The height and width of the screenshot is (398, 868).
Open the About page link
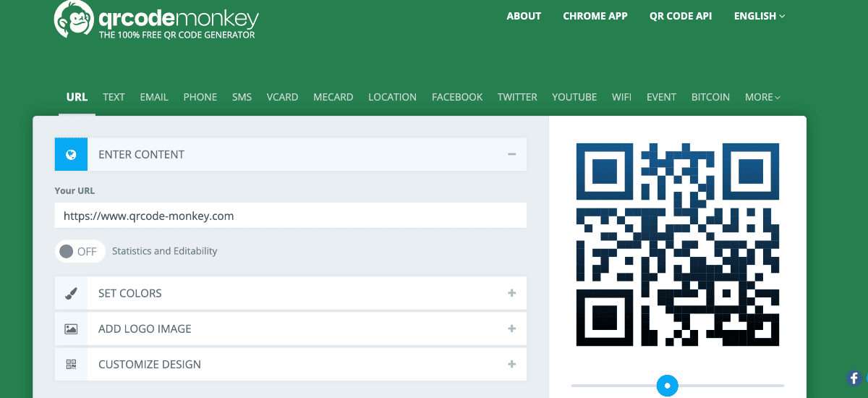click(524, 16)
